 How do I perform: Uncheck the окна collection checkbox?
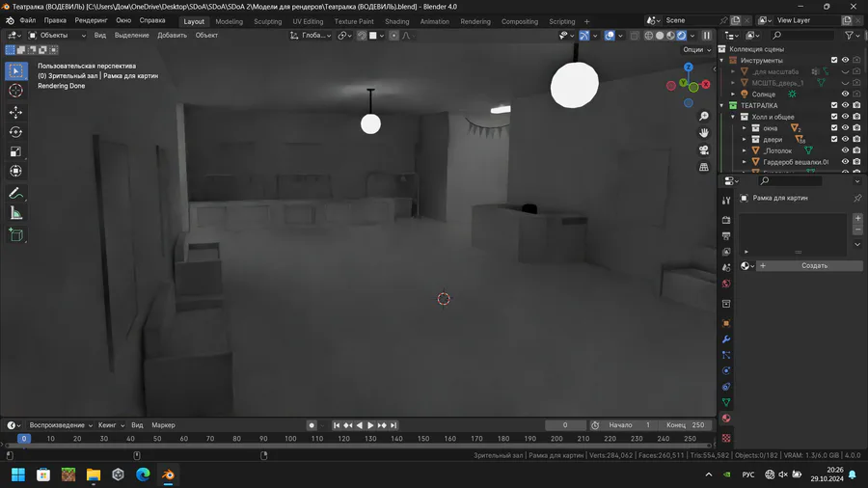[834, 128]
